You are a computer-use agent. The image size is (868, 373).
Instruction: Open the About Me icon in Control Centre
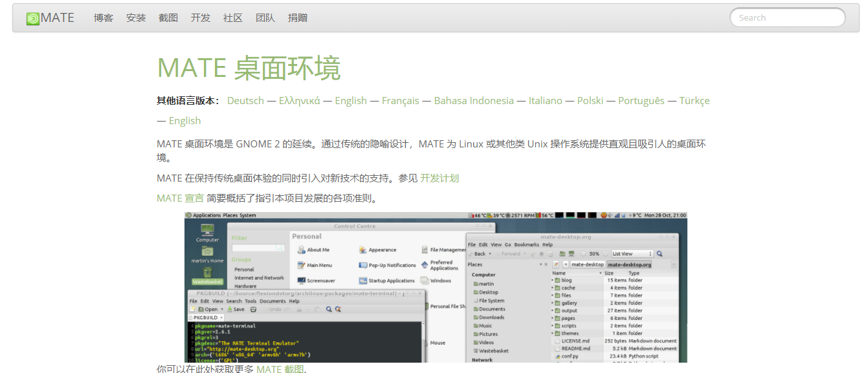click(302, 250)
